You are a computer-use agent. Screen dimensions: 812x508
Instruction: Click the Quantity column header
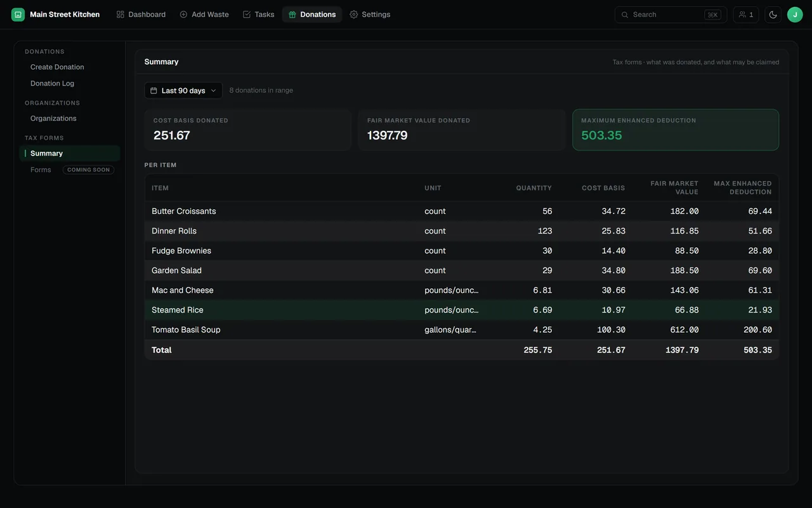point(534,188)
